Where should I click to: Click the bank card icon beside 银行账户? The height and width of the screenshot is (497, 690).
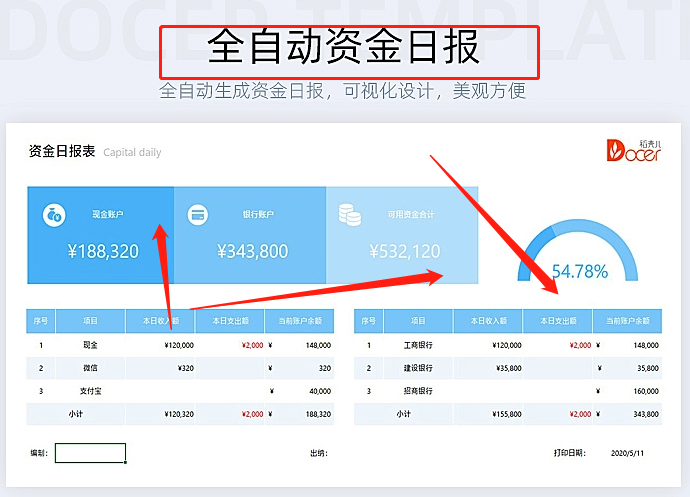(x=198, y=215)
